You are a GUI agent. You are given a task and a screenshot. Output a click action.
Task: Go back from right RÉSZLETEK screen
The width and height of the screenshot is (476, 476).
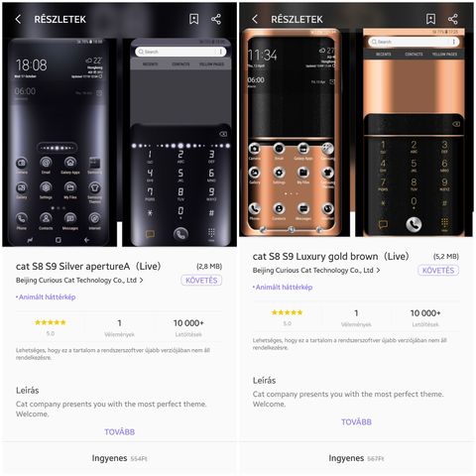click(255, 19)
